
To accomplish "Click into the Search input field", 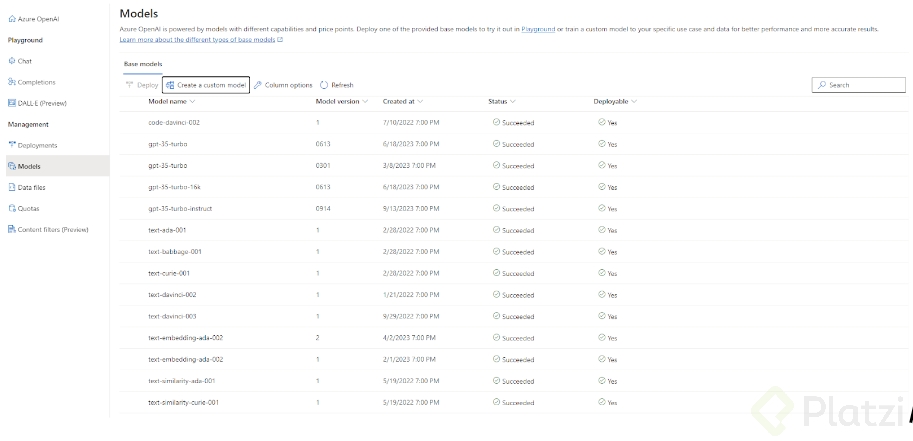I will point(859,85).
